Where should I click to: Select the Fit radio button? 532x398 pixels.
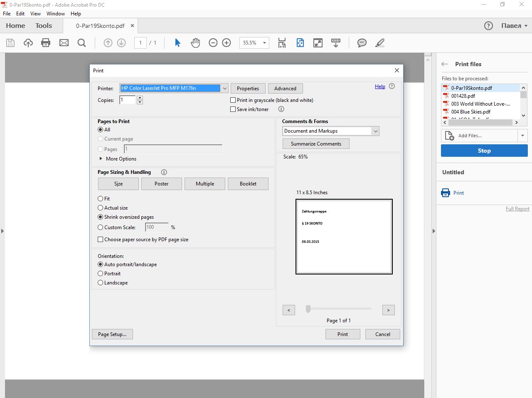click(x=100, y=199)
